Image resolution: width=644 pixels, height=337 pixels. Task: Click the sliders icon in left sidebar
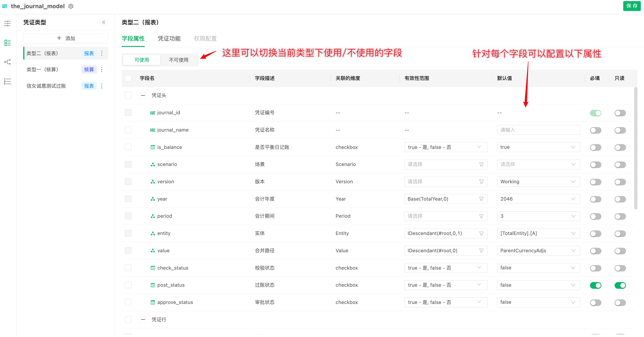pos(8,23)
